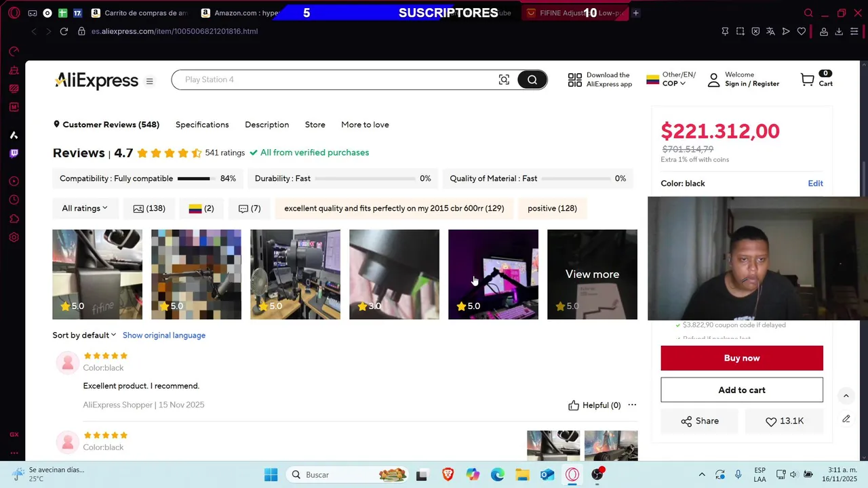Screen dimensions: 868x488
Task: Open downloads icon in address bar
Action: pyautogui.click(x=839, y=31)
